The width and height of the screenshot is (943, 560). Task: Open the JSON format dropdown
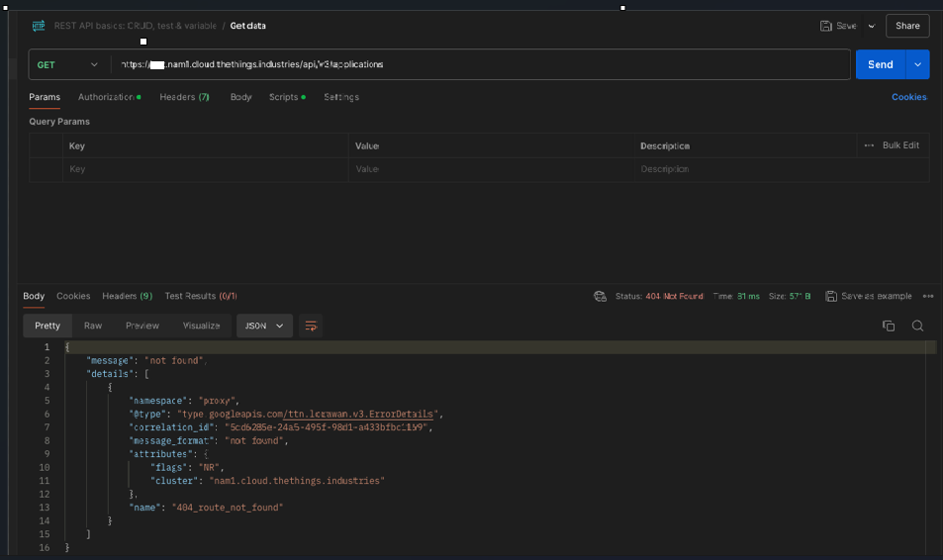click(x=264, y=326)
